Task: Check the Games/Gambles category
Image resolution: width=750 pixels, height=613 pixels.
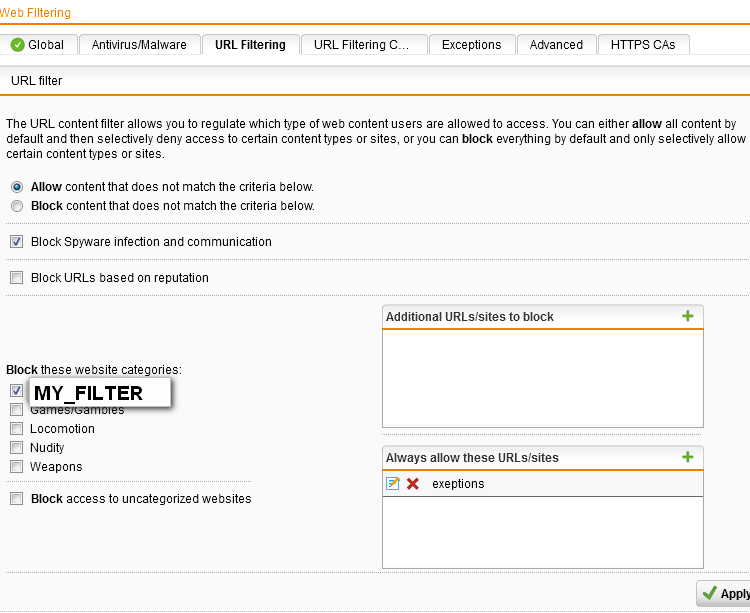Action: point(17,410)
